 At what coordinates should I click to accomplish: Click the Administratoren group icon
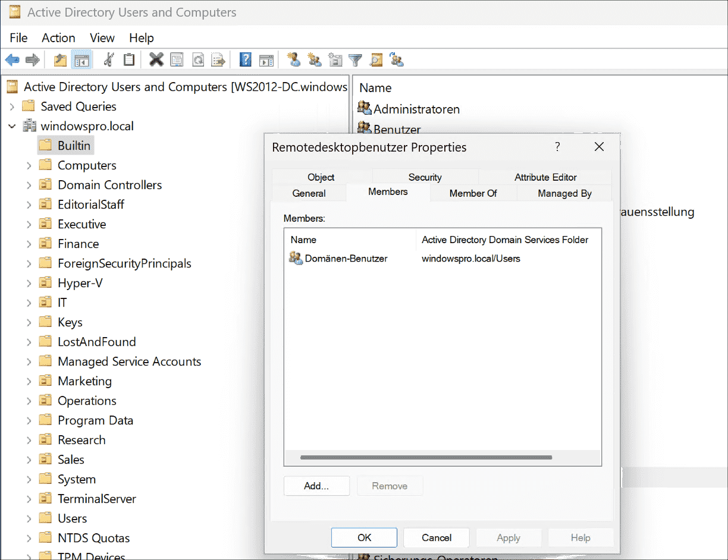(x=364, y=108)
